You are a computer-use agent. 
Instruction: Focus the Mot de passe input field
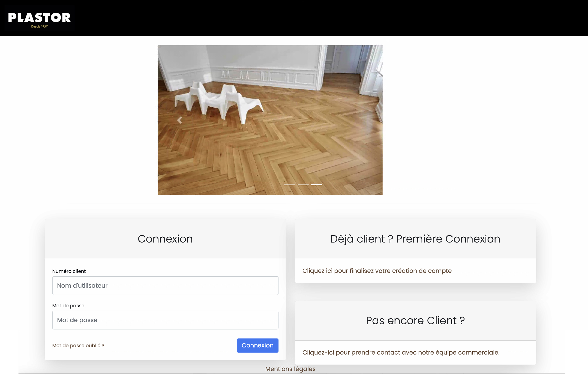point(165,320)
